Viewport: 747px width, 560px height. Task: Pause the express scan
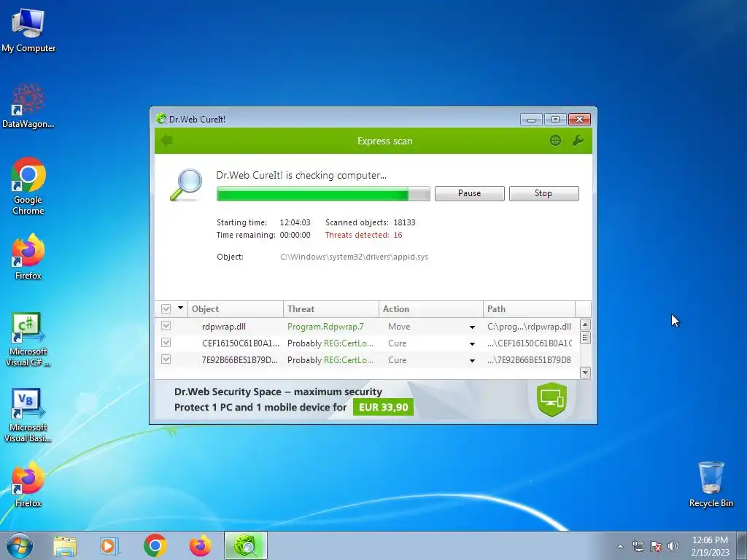click(x=469, y=193)
